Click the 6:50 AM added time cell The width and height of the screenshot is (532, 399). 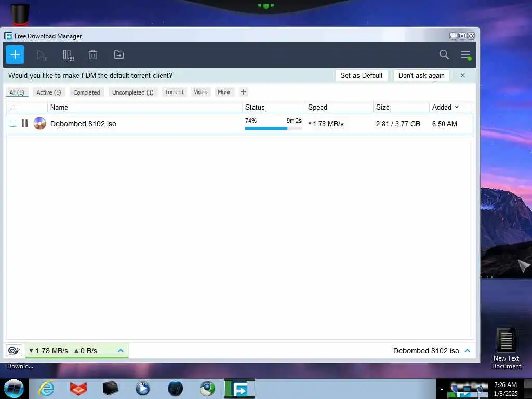445,124
